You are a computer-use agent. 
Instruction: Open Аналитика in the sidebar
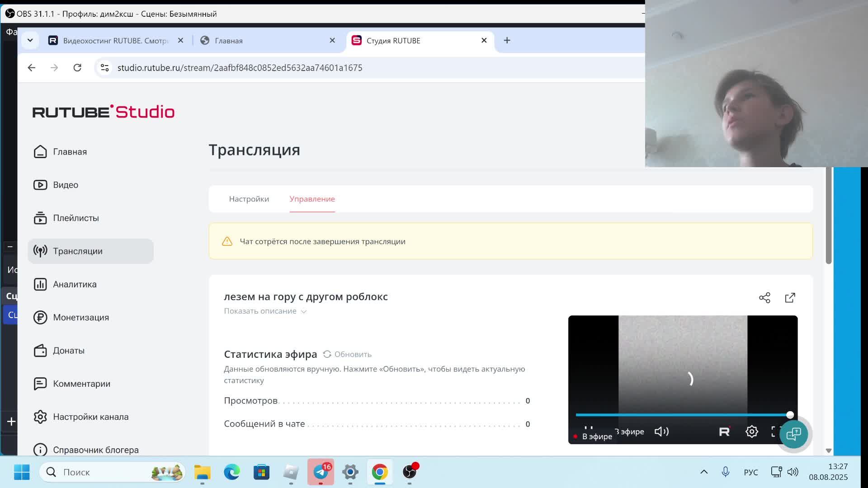[75, 284]
